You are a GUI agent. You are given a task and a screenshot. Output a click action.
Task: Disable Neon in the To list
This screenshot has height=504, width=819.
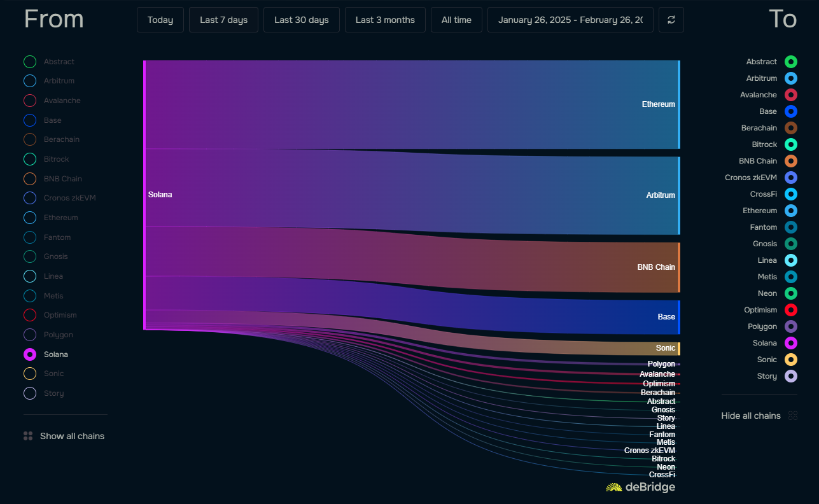791,293
